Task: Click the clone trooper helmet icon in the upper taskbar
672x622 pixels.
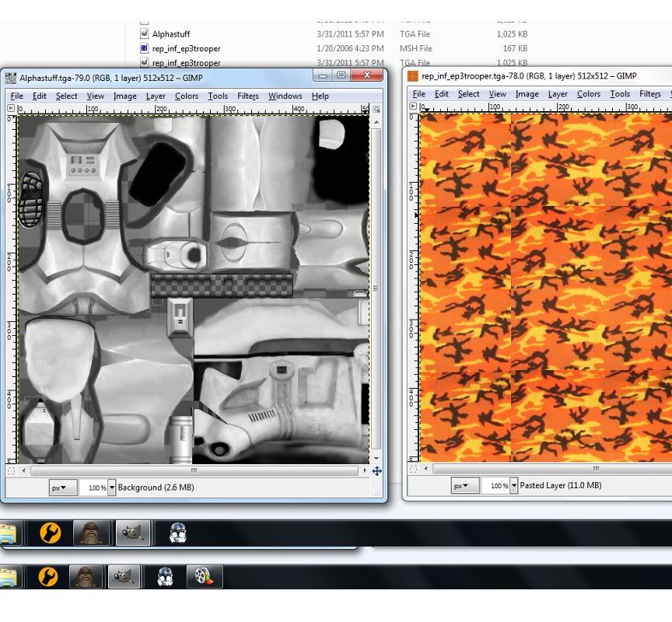Action: pos(178,533)
